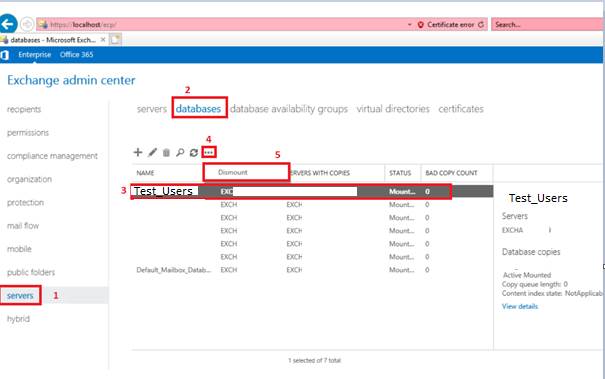Select the Default_Mailbox_Datab... row
The width and height of the screenshot is (605, 379).
click(x=312, y=270)
